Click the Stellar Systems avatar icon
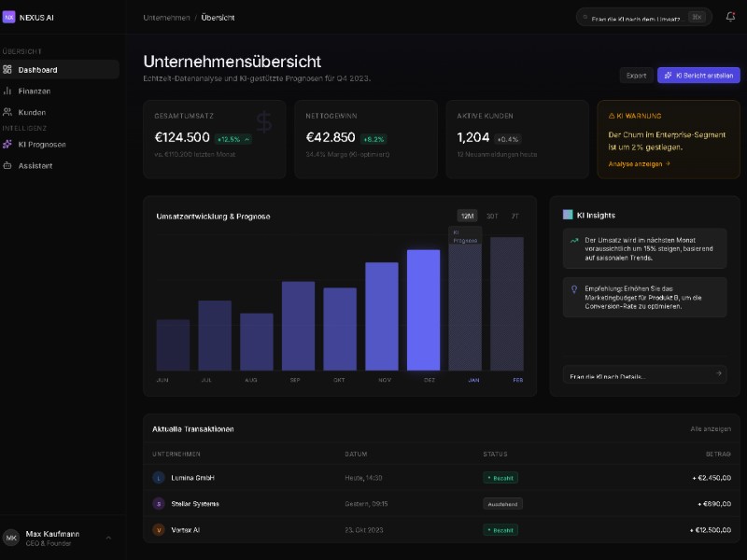This screenshot has height=560, width=747. pos(159,504)
